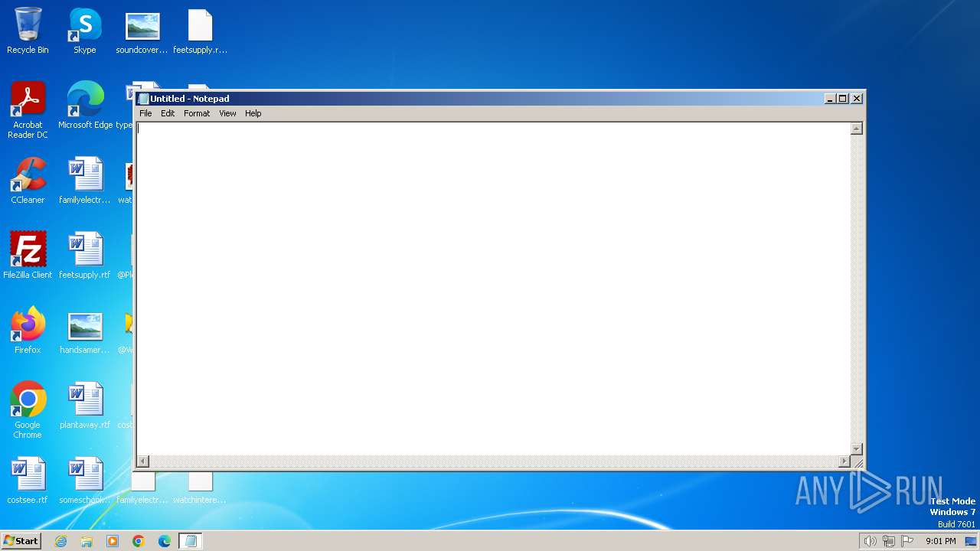Open the Help menu in Notepad

pyautogui.click(x=253, y=113)
